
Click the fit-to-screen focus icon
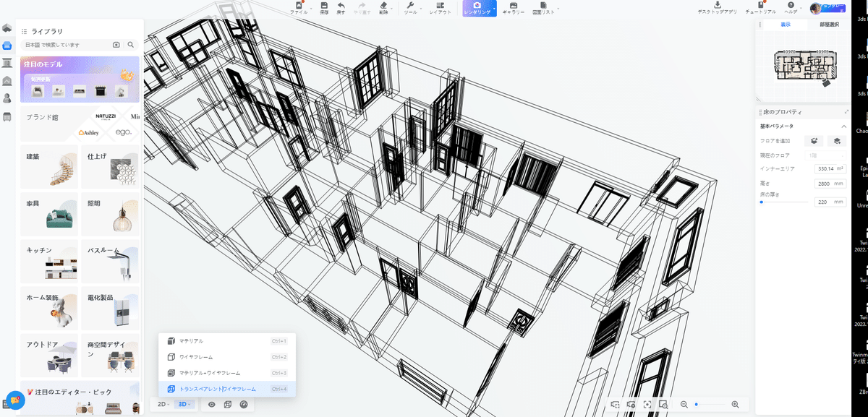647,405
